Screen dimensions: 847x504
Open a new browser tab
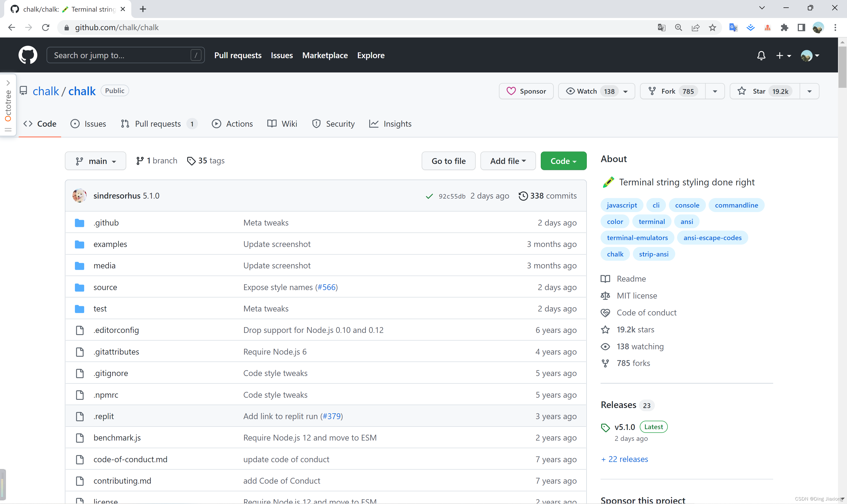(143, 9)
